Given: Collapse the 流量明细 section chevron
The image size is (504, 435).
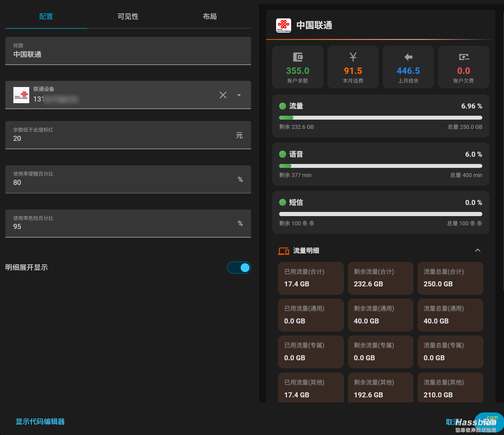Looking at the screenshot, I should pyautogui.click(x=478, y=250).
